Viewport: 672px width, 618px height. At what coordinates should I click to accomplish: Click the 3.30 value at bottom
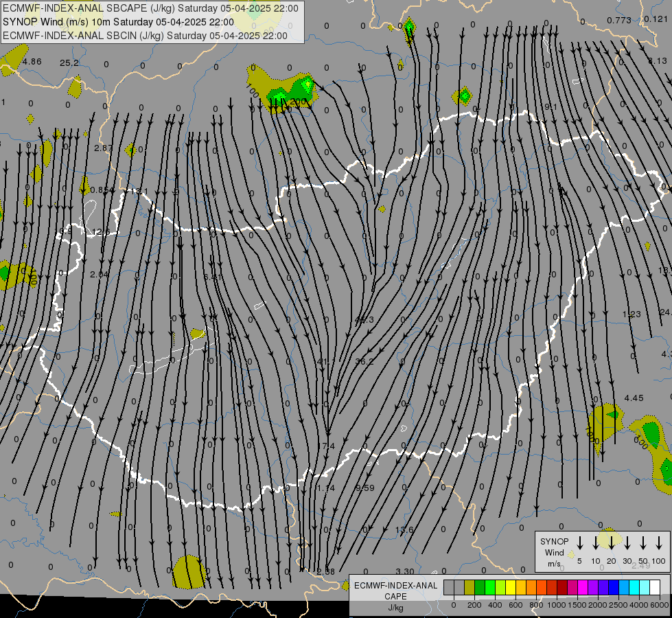[404, 571]
